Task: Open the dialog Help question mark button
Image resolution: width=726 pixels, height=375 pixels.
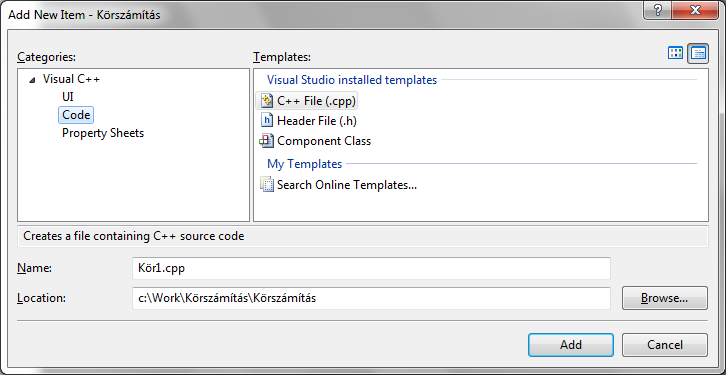Action: pos(659,10)
